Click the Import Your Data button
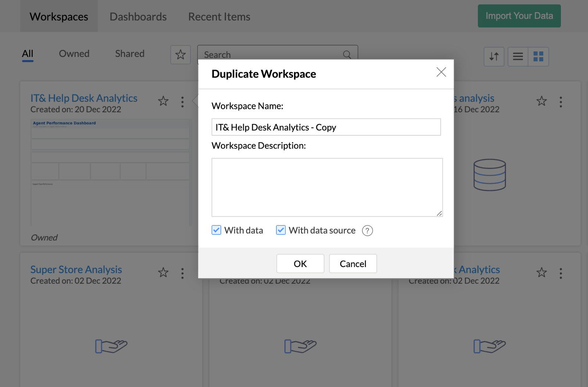The height and width of the screenshot is (387, 588). tap(519, 16)
